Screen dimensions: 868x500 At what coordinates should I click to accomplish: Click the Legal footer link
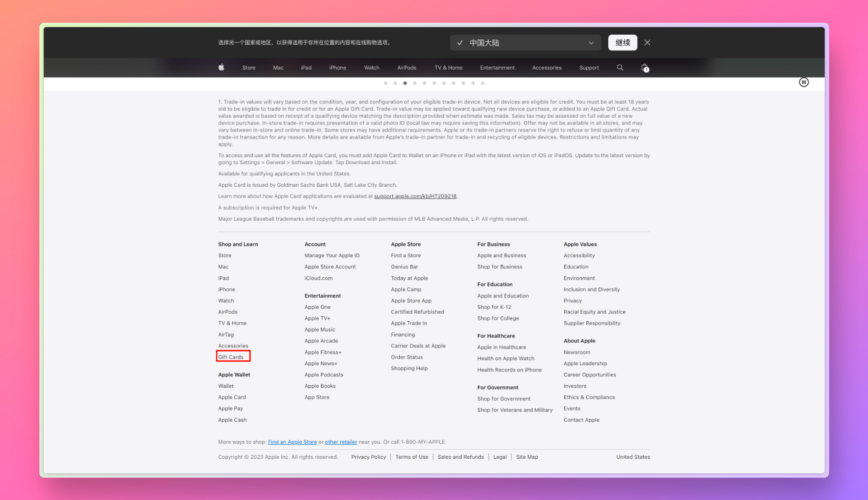point(500,457)
